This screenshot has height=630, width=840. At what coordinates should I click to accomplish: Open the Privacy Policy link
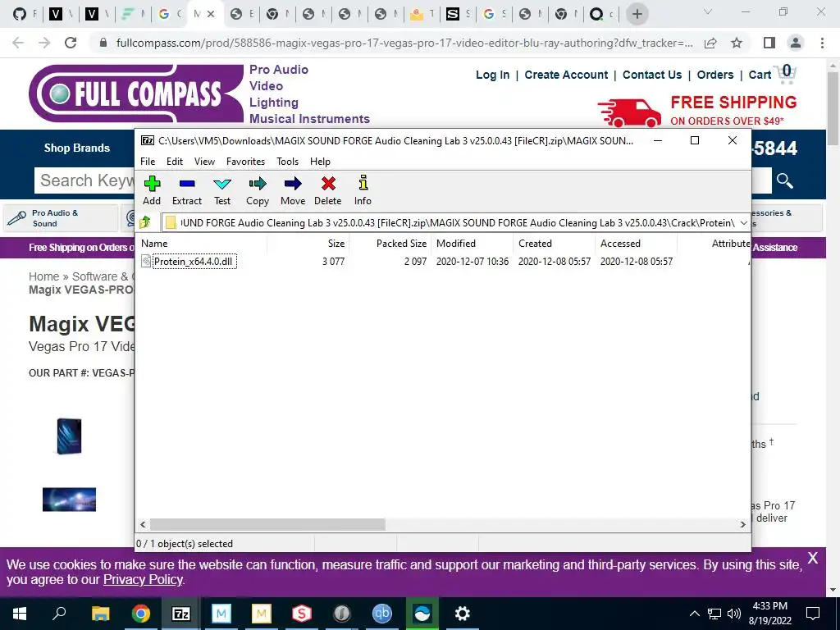[143, 580]
